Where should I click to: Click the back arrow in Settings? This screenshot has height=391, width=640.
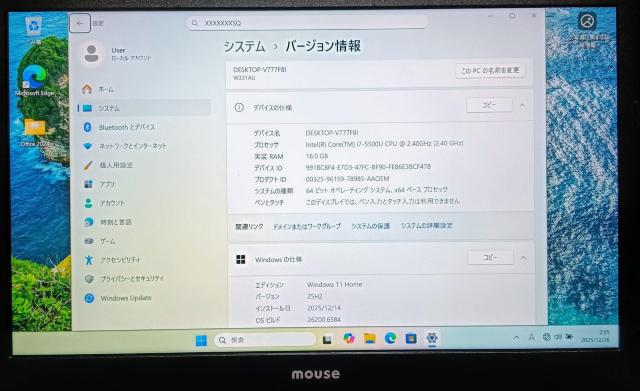tap(80, 23)
